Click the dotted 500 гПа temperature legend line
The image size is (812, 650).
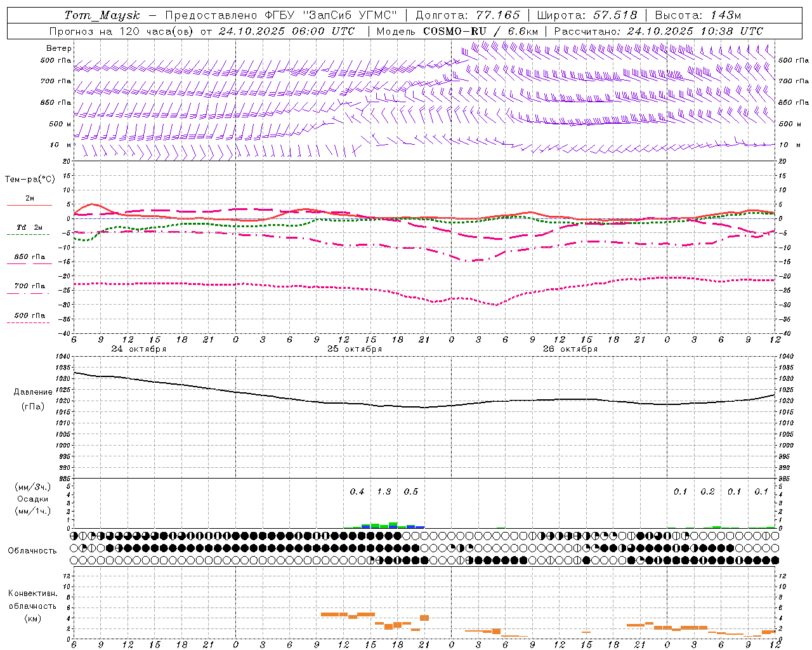28,322
